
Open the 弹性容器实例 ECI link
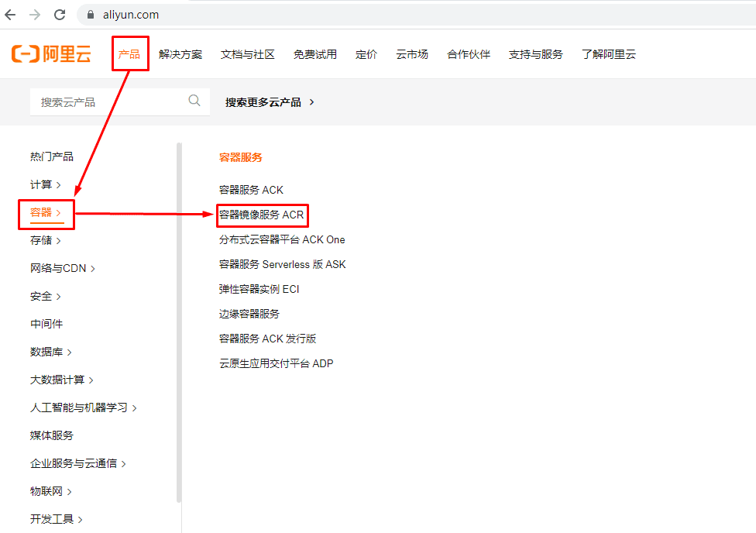(x=259, y=289)
